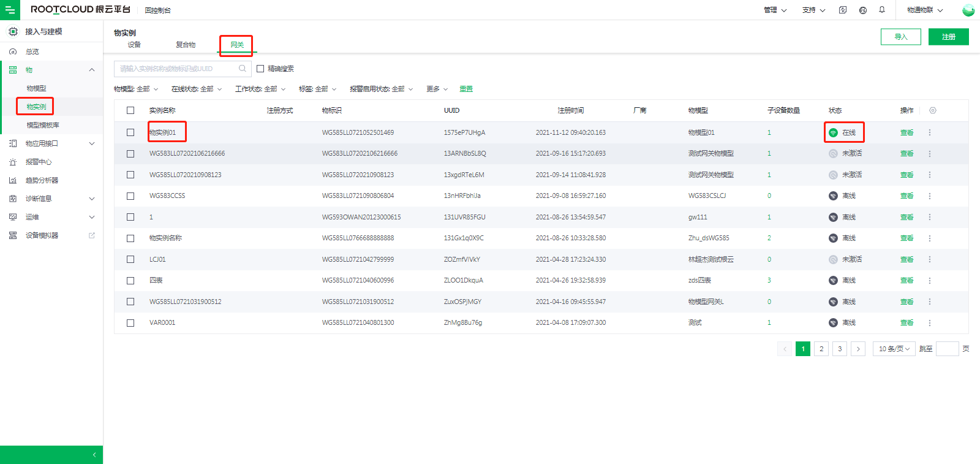Screen dimensions: 980x464
Task: Open the 在线状态 filter dropdown
Action: pos(197,89)
